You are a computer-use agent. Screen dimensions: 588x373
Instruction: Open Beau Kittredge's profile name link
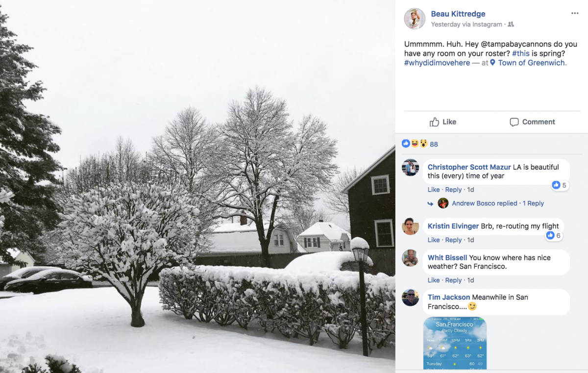tap(458, 14)
